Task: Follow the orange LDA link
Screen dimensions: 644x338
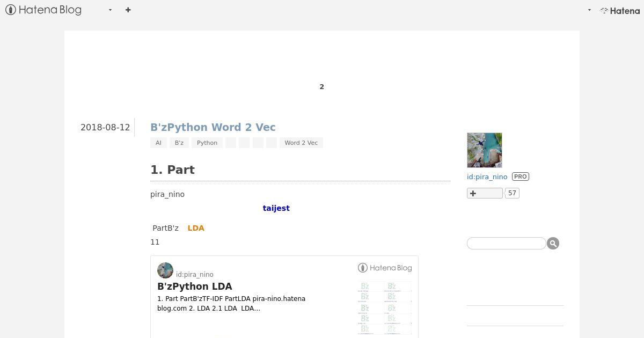Action: [196, 228]
